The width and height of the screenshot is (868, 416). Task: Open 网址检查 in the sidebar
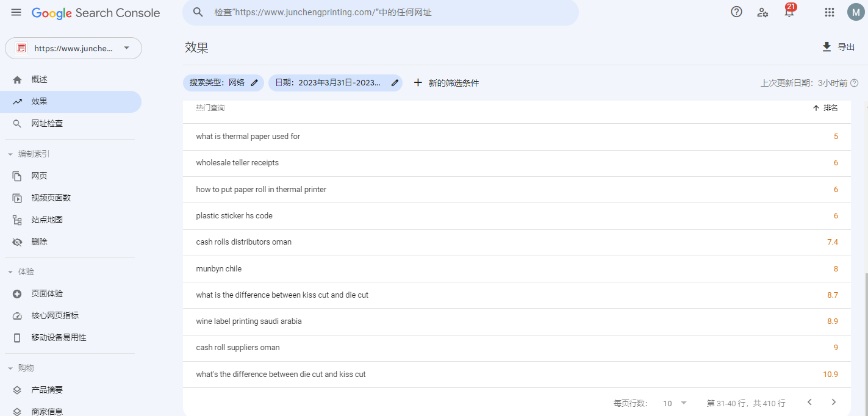(x=47, y=123)
